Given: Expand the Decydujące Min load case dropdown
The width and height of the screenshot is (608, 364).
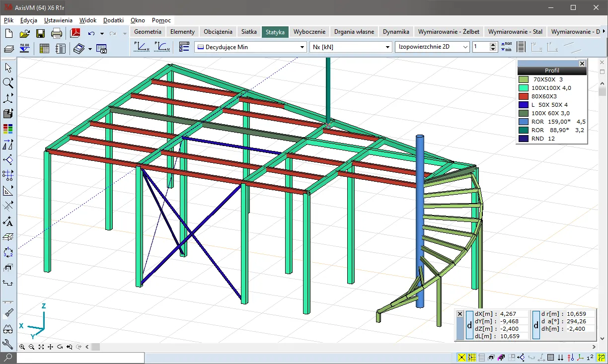Looking at the screenshot, I should 302,47.
